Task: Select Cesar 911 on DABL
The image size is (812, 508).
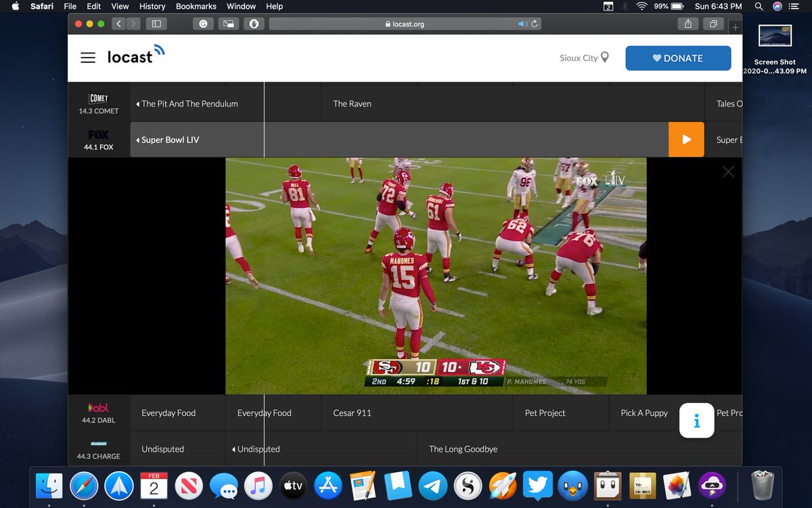Action: pos(418,412)
